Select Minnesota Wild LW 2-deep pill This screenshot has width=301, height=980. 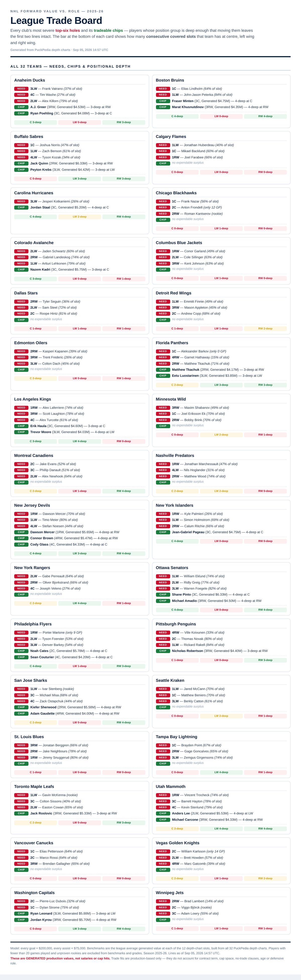tap(221, 435)
